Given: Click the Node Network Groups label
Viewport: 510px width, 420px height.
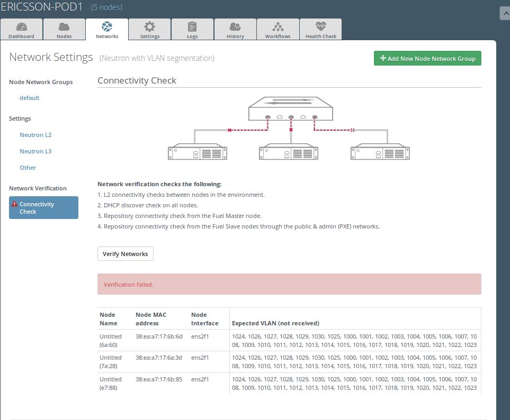Looking at the screenshot, I should pyautogui.click(x=41, y=82).
